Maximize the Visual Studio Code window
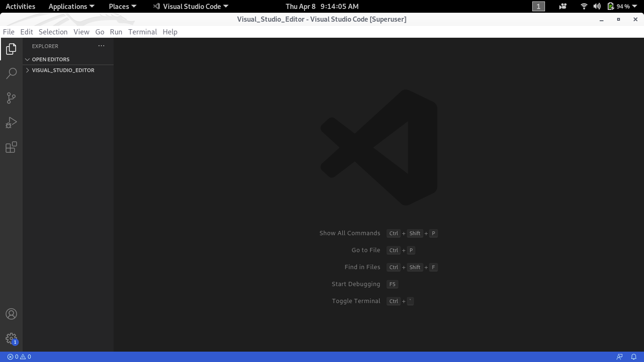The width and height of the screenshot is (644, 362). [619, 19]
